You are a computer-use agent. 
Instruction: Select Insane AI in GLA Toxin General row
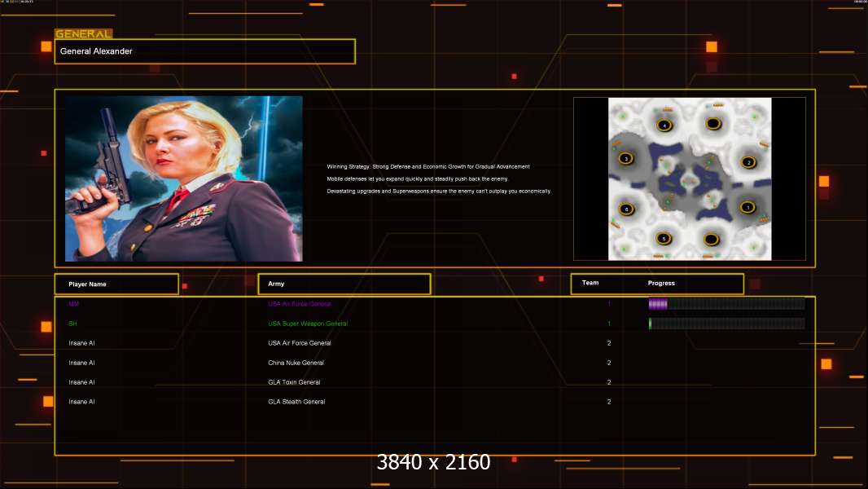coord(81,382)
